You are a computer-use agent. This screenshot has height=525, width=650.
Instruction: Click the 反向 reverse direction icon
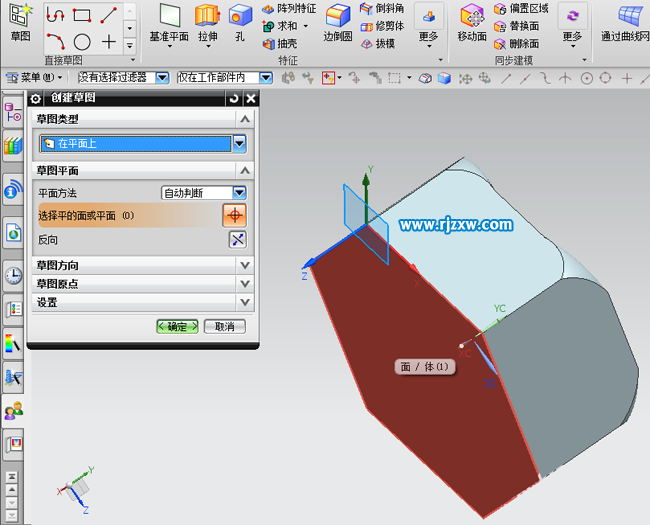coord(237,239)
